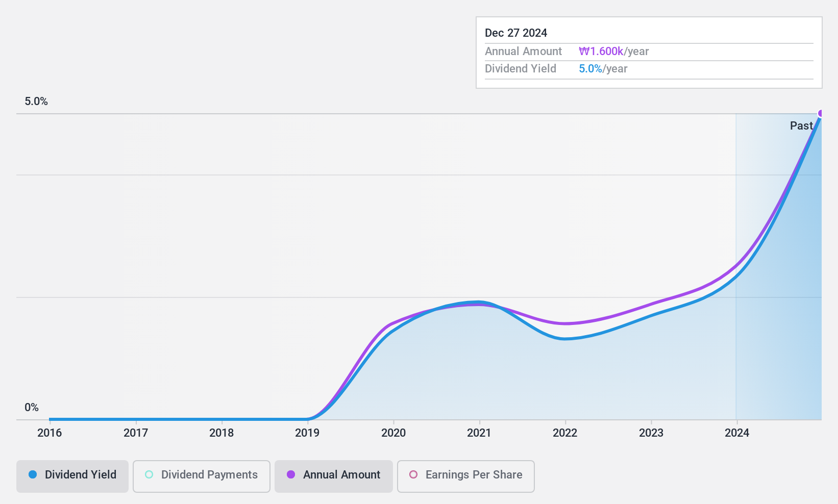The image size is (838, 504).
Task: Toggle the Dividend Yield series
Action: coord(72,476)
